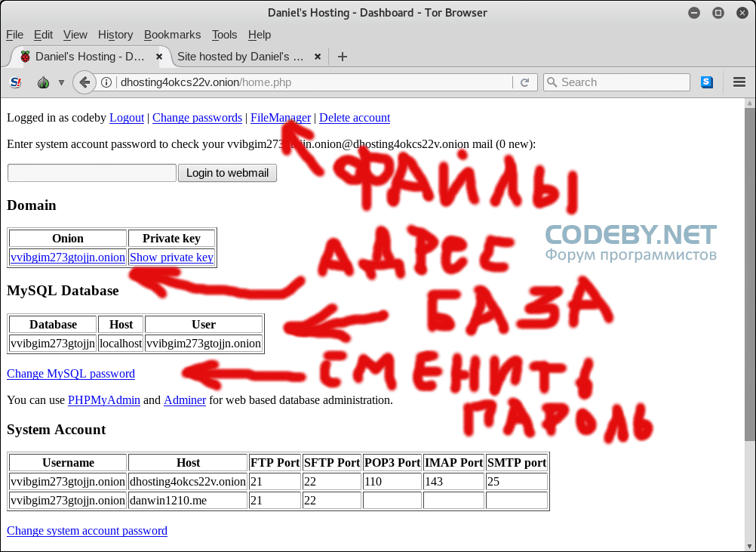Focus the webmail password input field
Viewport: 756px width, 552px height.
point(91,173)
